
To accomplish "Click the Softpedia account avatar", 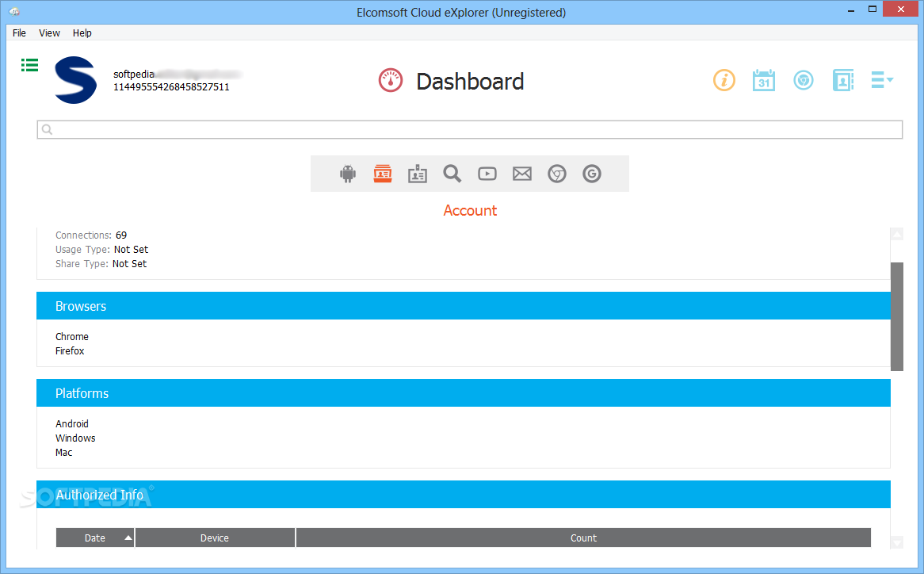I will coord(75,80).
